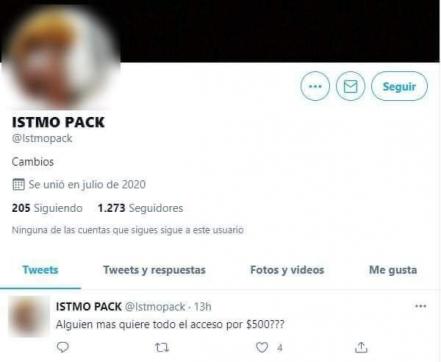Click the tweet author's small avatar

click(29, 316)
